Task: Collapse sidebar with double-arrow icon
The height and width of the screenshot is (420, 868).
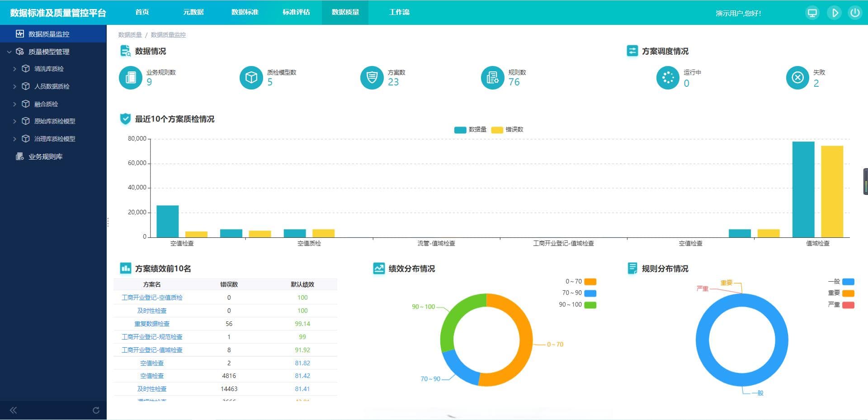Action: point(13,411)
